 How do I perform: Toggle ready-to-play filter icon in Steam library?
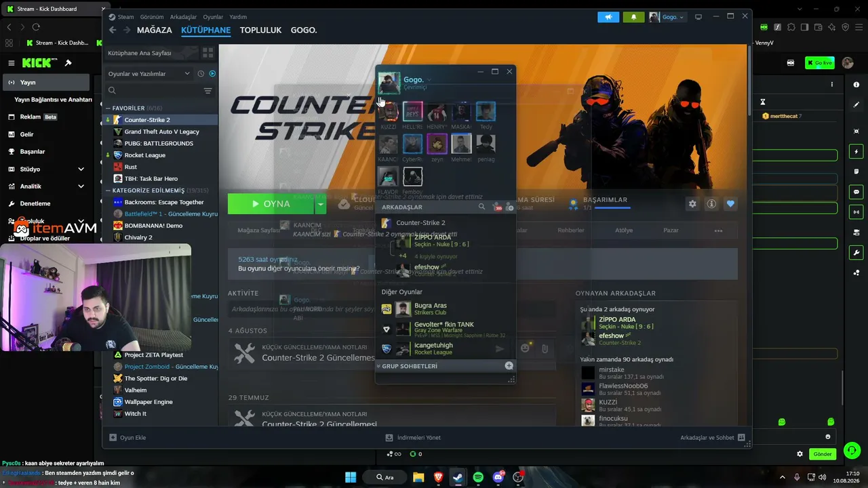coord(212,74)
